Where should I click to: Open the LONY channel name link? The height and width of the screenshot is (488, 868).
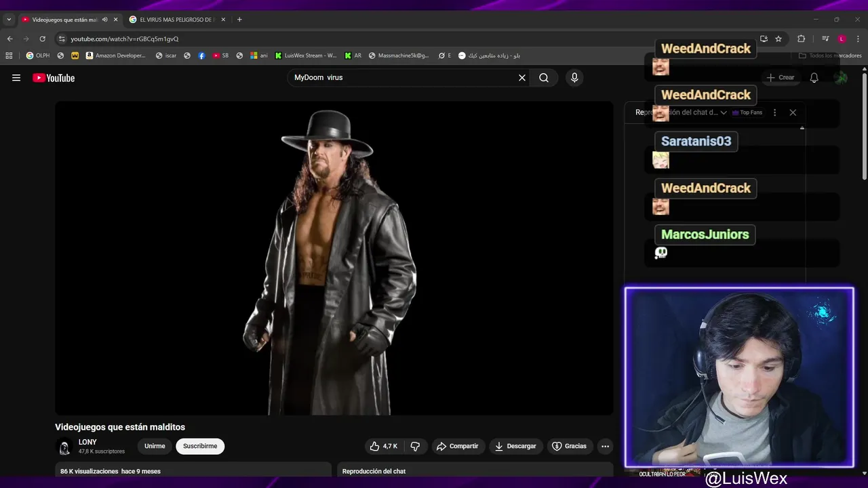(x=87, y=442)
